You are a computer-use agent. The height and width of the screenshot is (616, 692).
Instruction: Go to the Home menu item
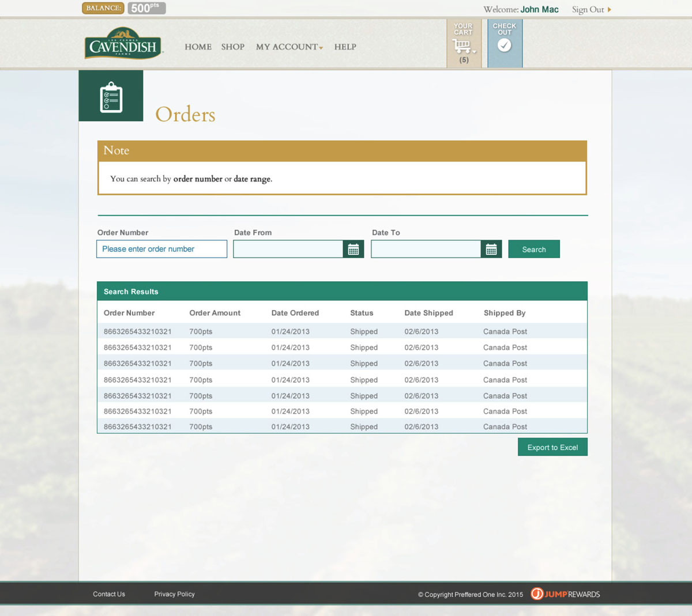[x=198, y=47]
